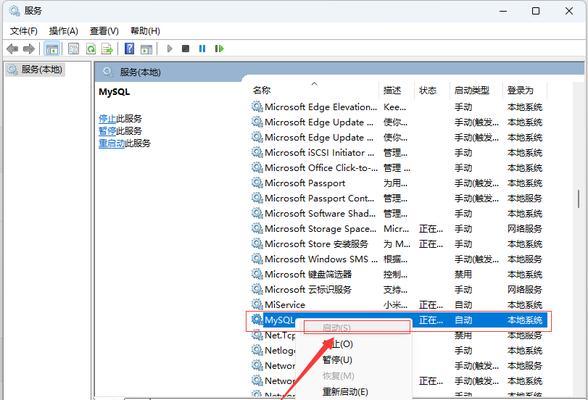Select the Microsoft Passport Container service row

398,198
